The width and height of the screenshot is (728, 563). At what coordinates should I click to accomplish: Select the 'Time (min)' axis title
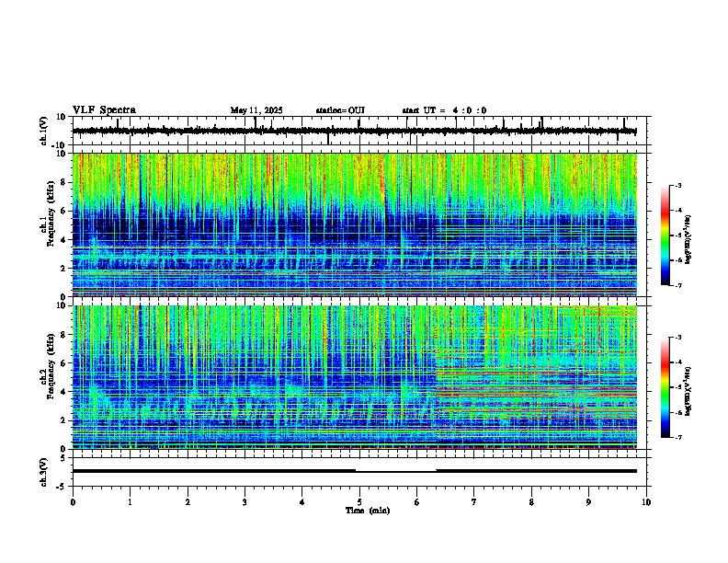[368, 511]
